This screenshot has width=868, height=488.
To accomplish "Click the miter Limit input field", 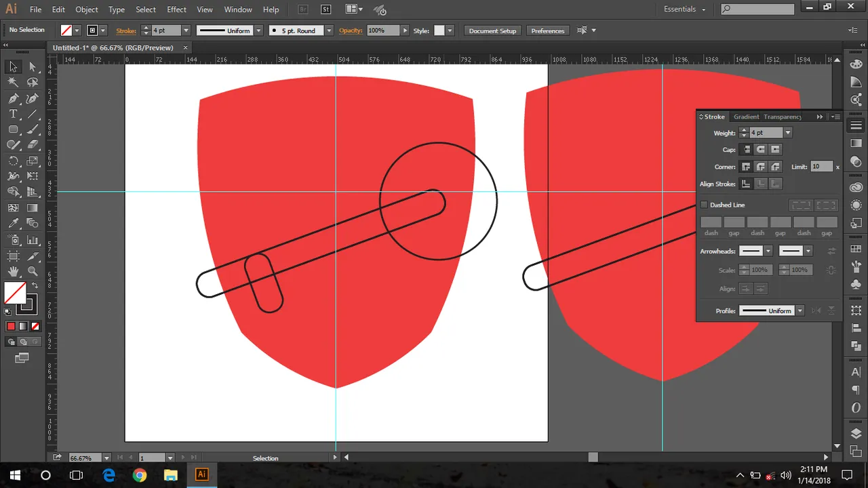I will [x=822, y=167].
